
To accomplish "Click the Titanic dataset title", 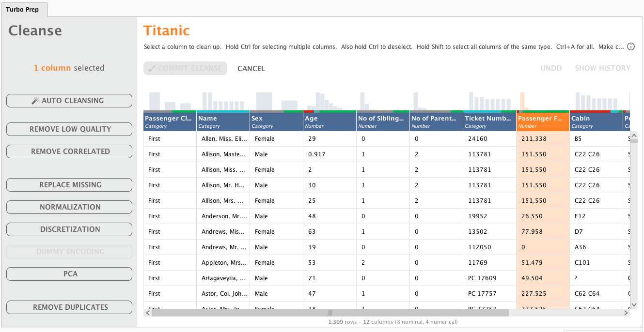I will pyautogui.click(x=166, y=30).
